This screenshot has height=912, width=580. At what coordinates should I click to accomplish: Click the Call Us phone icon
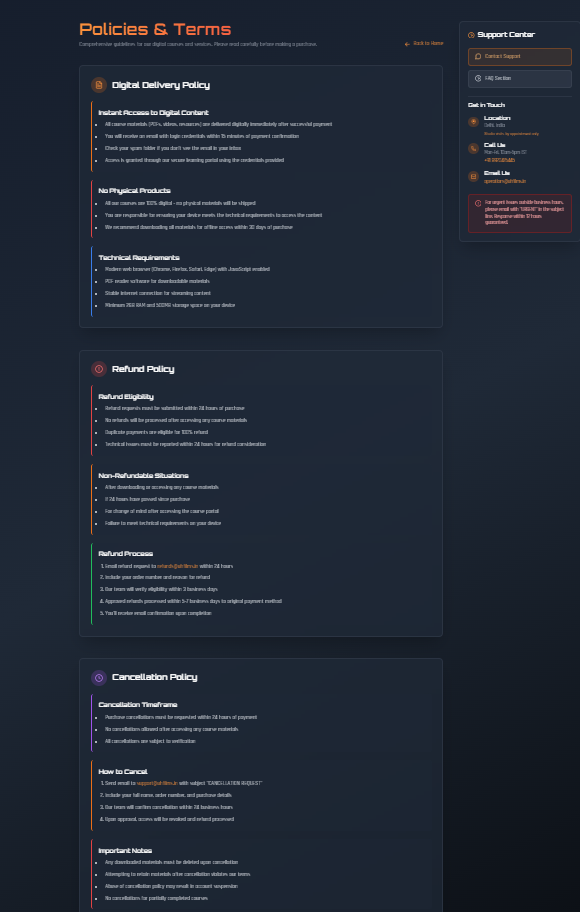pyautogui.click(x=474, y=149)
